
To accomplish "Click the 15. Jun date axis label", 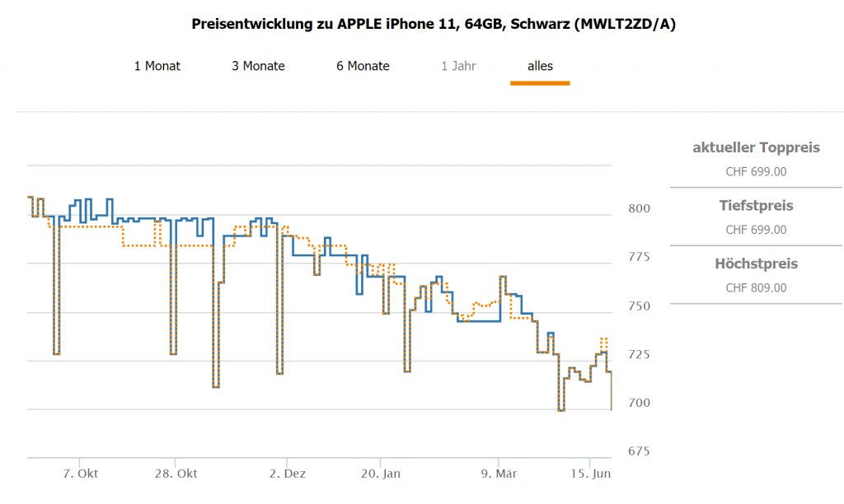I will 591,474.
